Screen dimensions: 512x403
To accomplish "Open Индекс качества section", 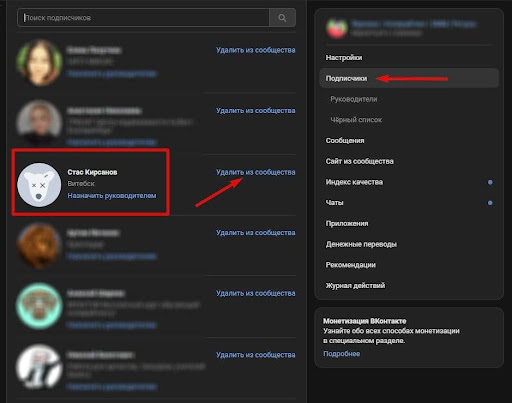I will coord(354,182).
